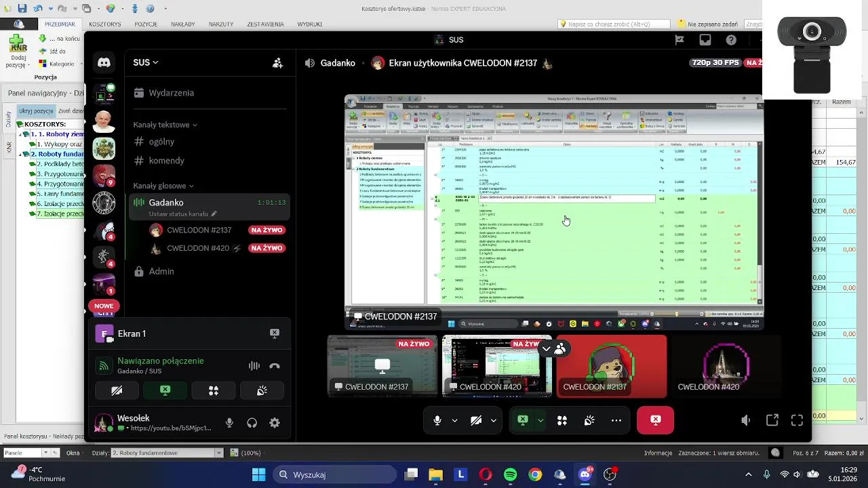Open camera options arrow

(x=493, y=420)
